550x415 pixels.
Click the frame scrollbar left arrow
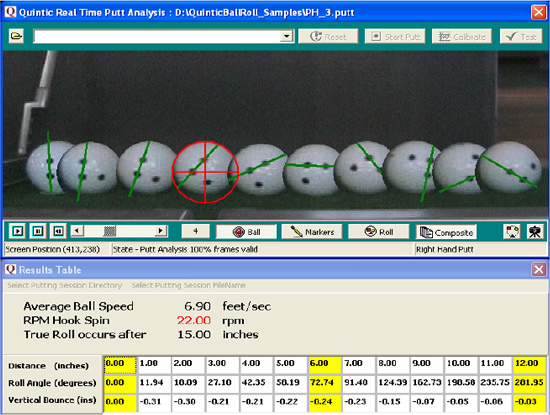[x=77, y=231]
